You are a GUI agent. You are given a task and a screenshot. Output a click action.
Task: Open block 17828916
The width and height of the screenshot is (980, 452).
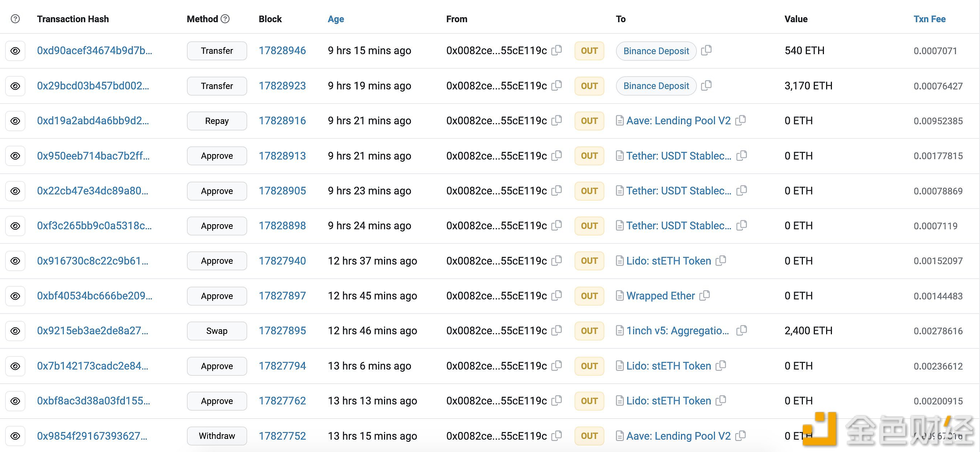click(x=282, y=121)
